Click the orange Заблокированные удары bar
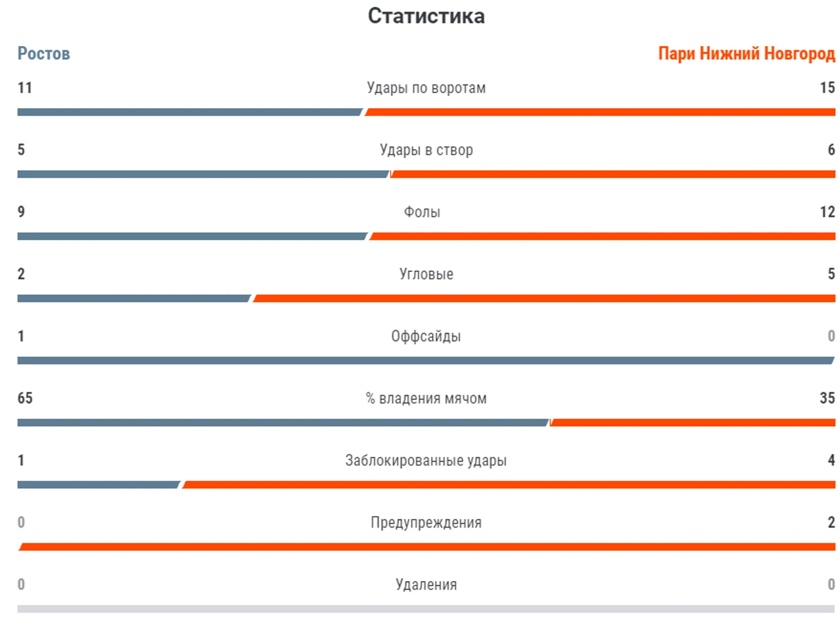The width and height of the screenshot is (840, 623). [x=509, y=485]
